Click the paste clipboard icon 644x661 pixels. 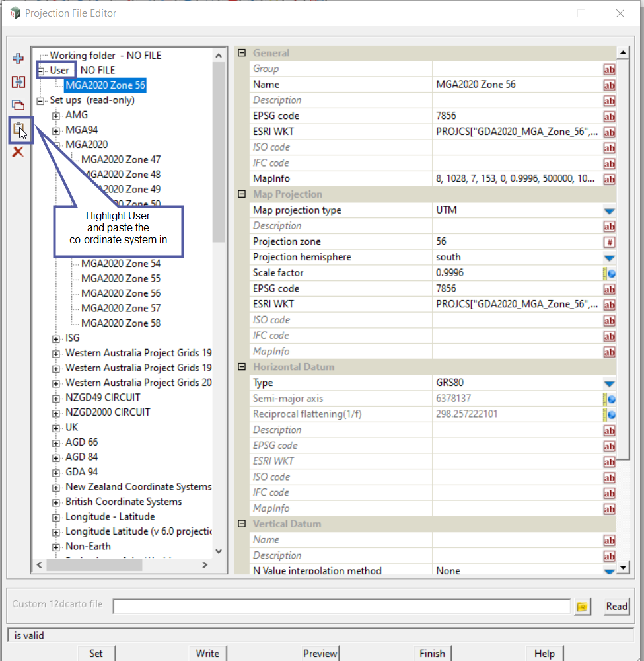(x=19, y=129)
